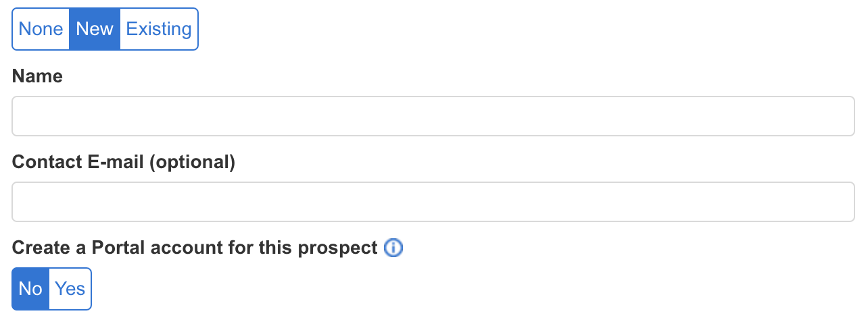868x324 pixels.
Task: Click the Create a Portal account label text
Action: [195, 248]
